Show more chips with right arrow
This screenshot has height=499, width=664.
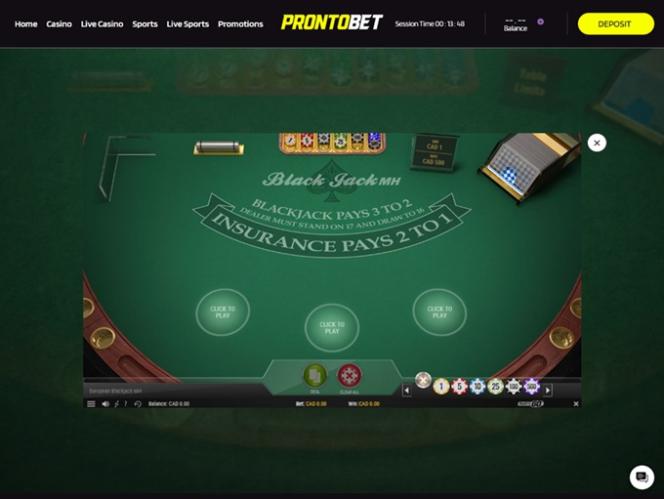(548, 390)
